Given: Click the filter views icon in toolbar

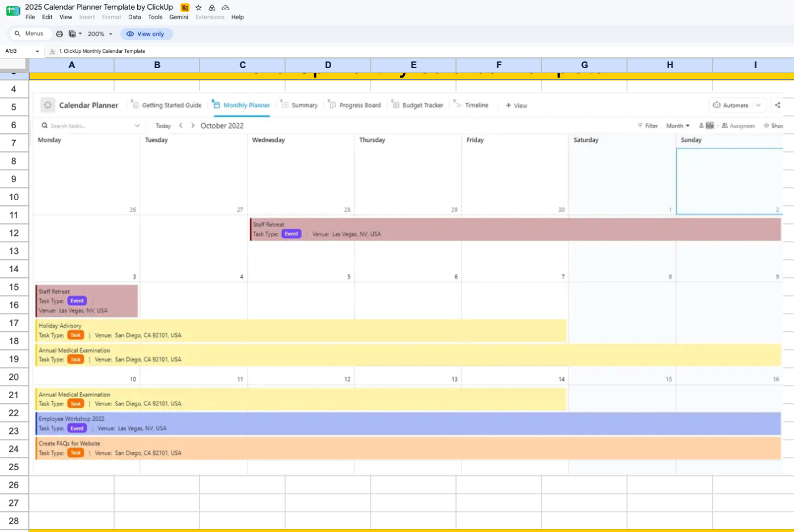Looking at the screenshot, I should click(x=75, y=34).
